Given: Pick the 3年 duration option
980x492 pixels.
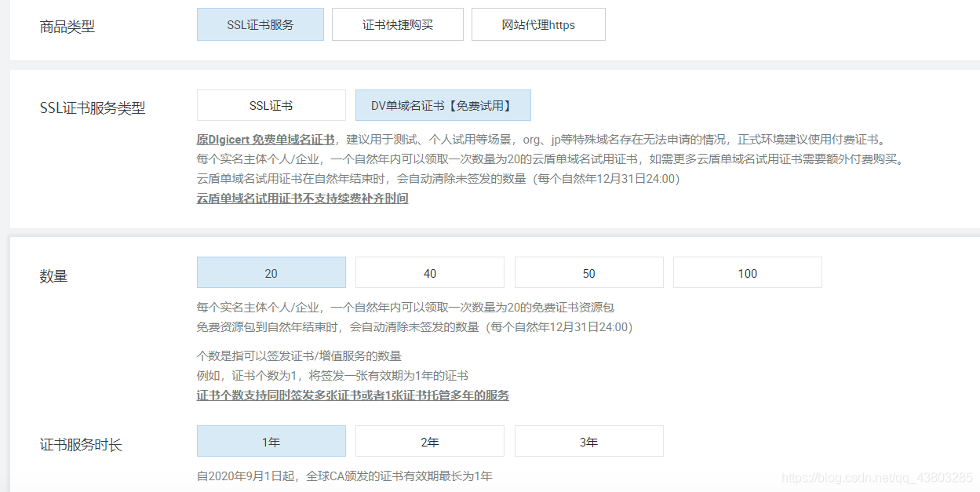Looking at the screenshot, I should click(588, 441).
